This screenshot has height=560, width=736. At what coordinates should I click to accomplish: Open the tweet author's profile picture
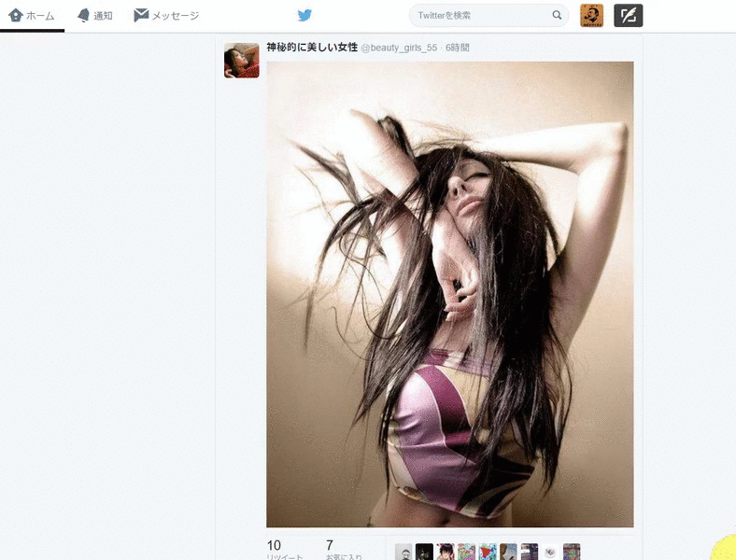coord(242,61)
